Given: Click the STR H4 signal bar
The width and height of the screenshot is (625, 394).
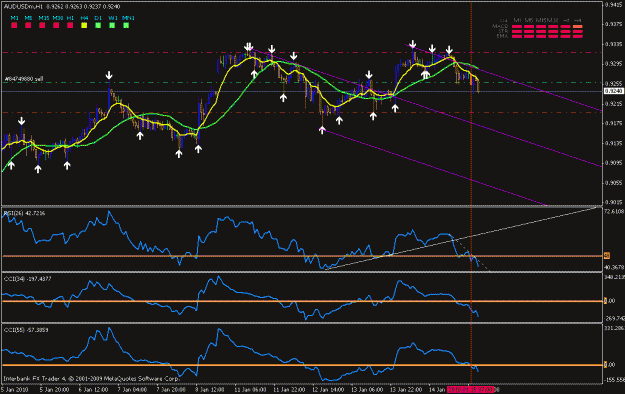Looking at the screenshot, I should point(577,32).
